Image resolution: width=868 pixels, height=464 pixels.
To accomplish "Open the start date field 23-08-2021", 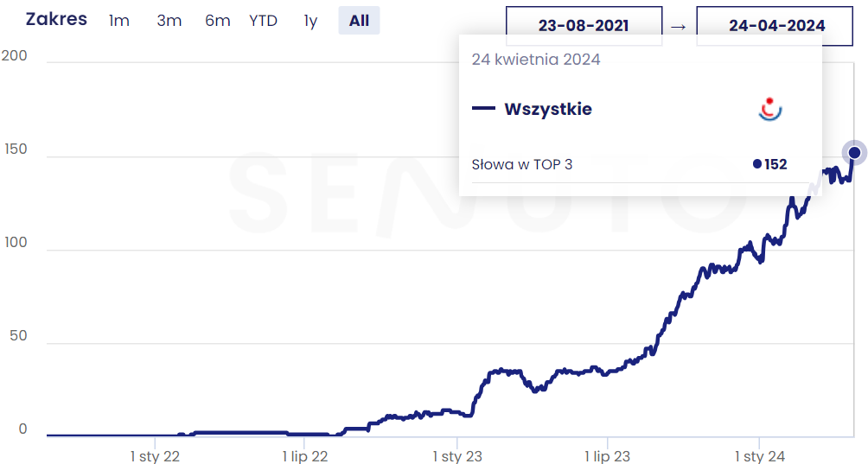I will [x=584, y=26].
